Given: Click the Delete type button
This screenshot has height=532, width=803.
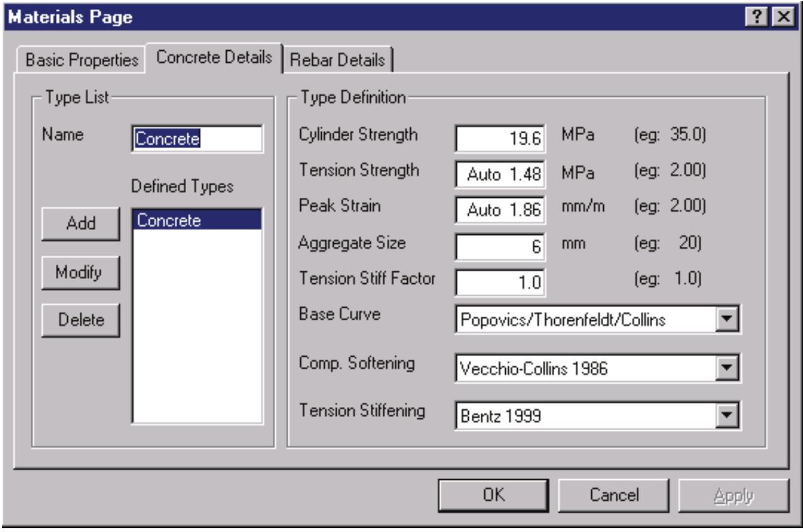Looking at the screenshot, I should (80, 320).
